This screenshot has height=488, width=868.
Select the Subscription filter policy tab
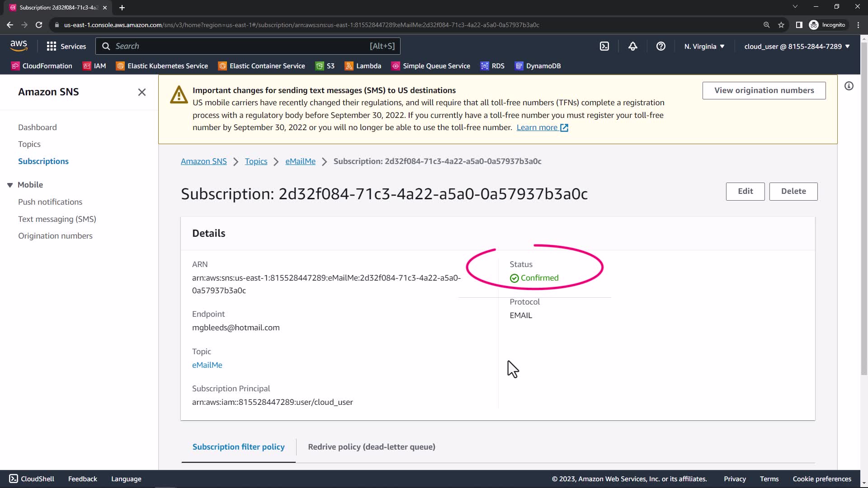pyautogui.click(x=238, y=447)
